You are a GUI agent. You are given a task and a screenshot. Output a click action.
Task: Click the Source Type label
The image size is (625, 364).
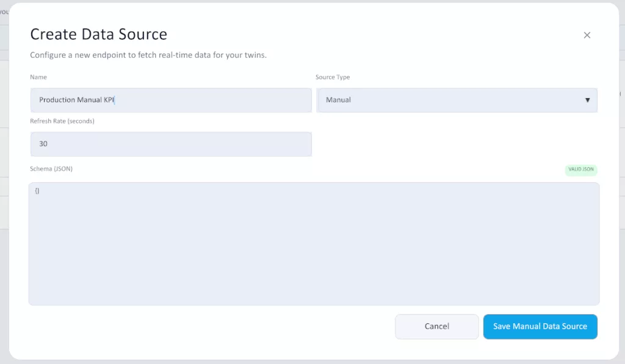coord(333,77)
